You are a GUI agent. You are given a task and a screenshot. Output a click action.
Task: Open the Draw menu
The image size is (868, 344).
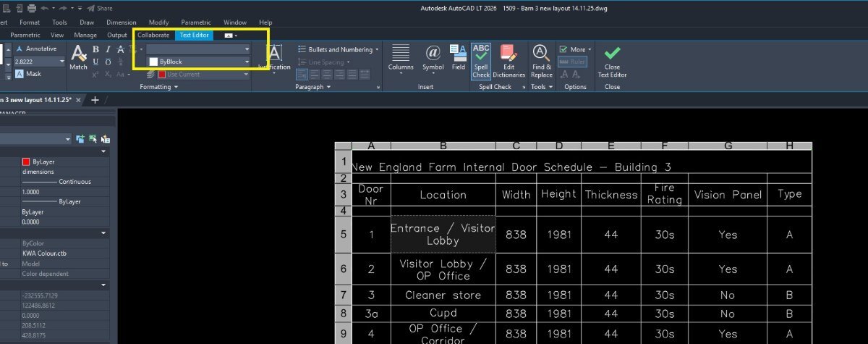click(x=87, y=22)
